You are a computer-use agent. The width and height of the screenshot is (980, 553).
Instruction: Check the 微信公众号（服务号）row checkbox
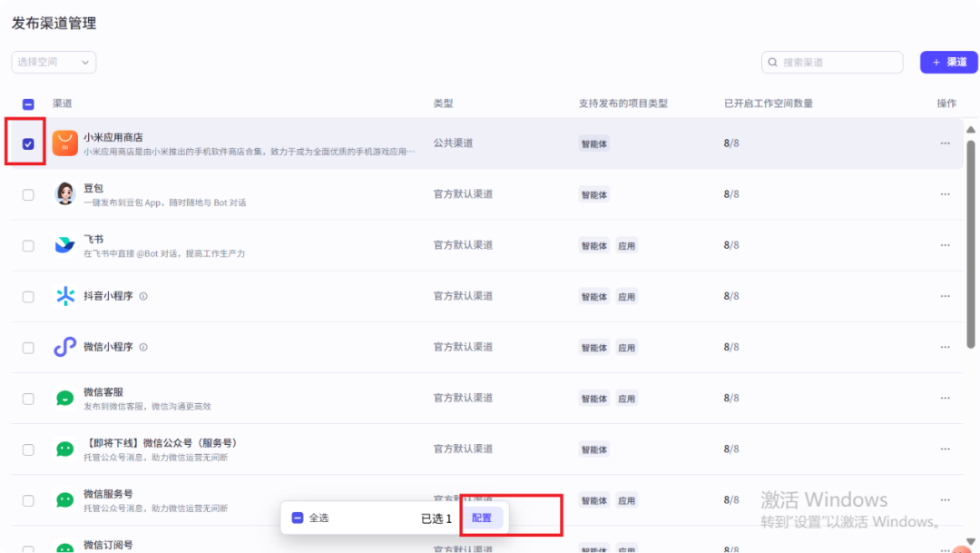pos(28,449)
